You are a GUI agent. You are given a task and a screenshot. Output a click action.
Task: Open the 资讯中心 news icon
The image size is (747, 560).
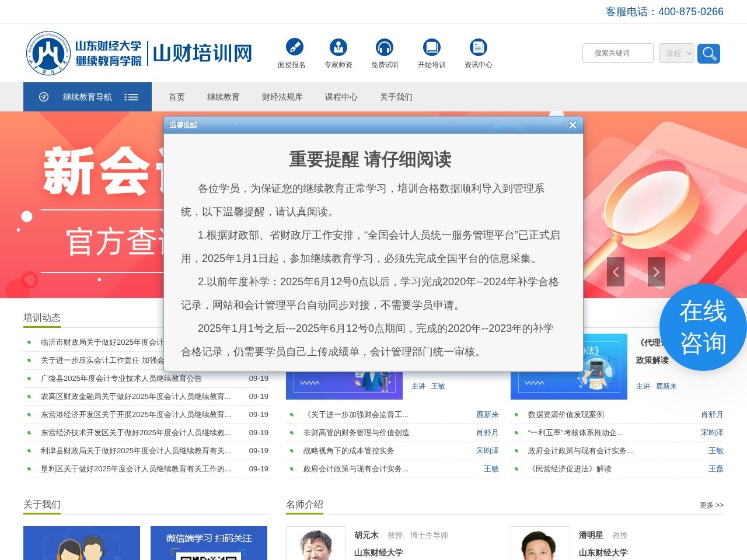point(478,48)
